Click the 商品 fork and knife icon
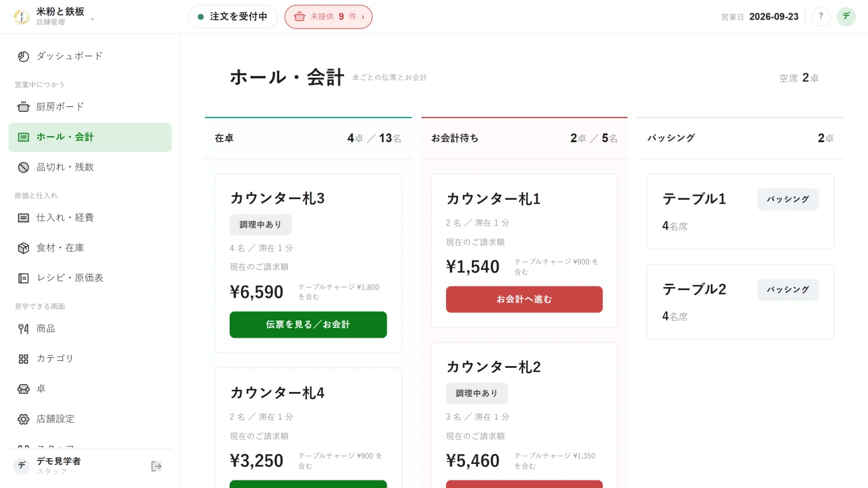 point(23,329)
